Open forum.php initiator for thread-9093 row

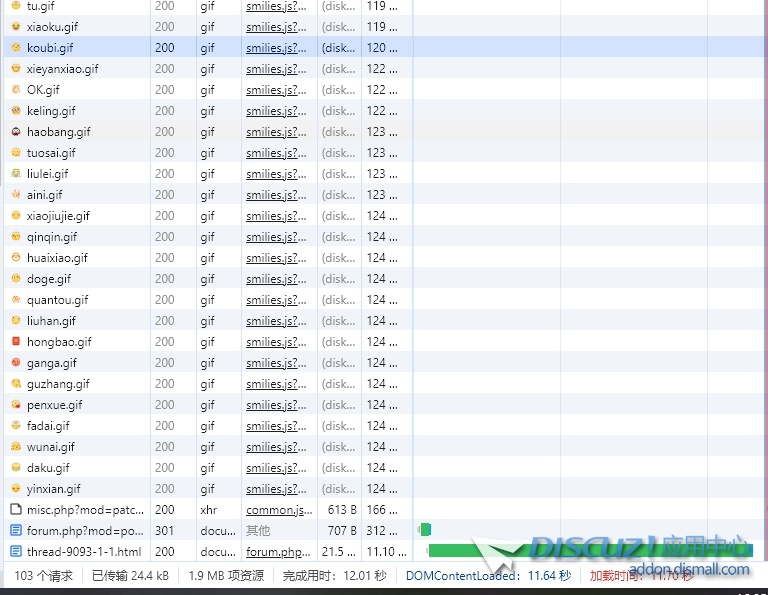278,552
